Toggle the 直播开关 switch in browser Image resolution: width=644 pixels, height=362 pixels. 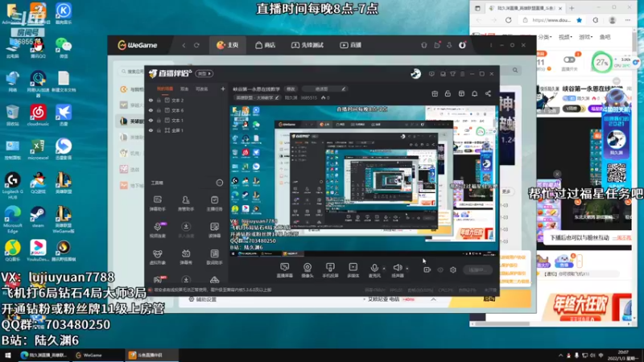569,60
